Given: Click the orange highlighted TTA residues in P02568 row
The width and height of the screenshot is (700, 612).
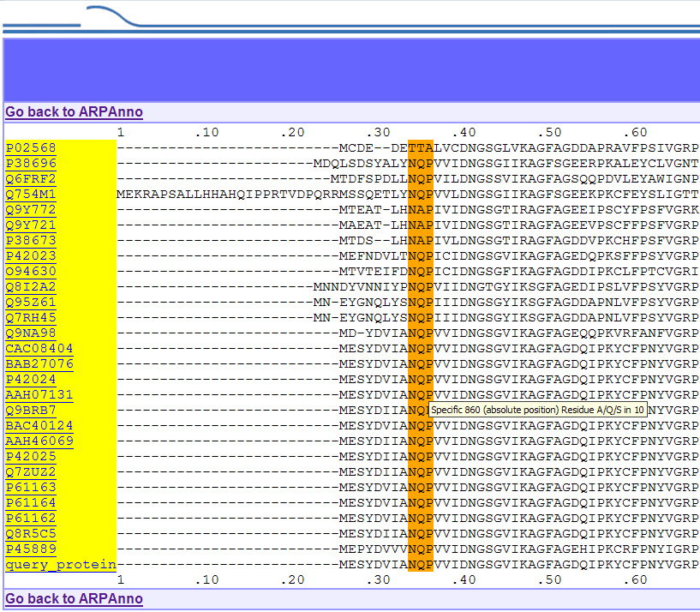Looking at the screenshot, I should point(421,148).
